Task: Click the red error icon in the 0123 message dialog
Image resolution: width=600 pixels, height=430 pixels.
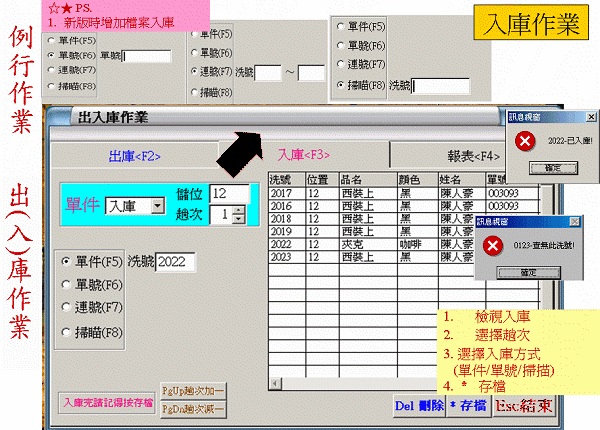Action: [x=491, y=245]
